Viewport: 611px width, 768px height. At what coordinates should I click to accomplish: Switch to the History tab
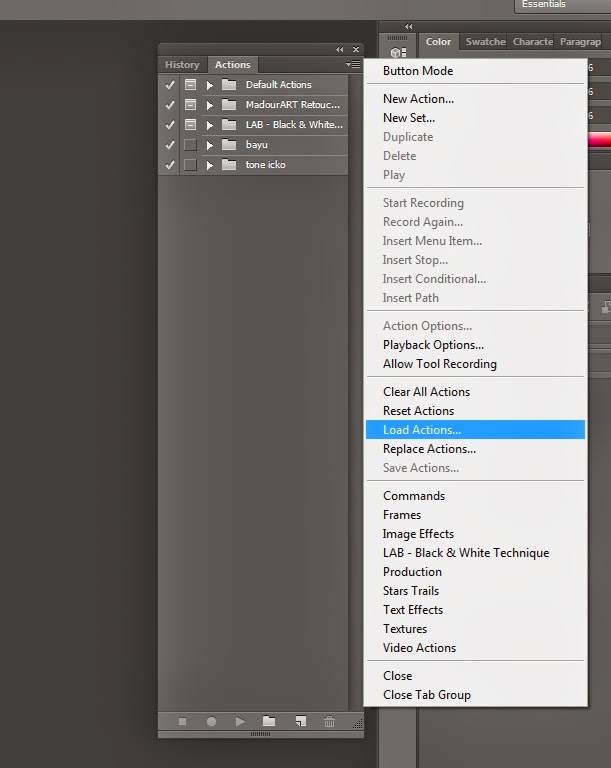click(x=182, y=65)
